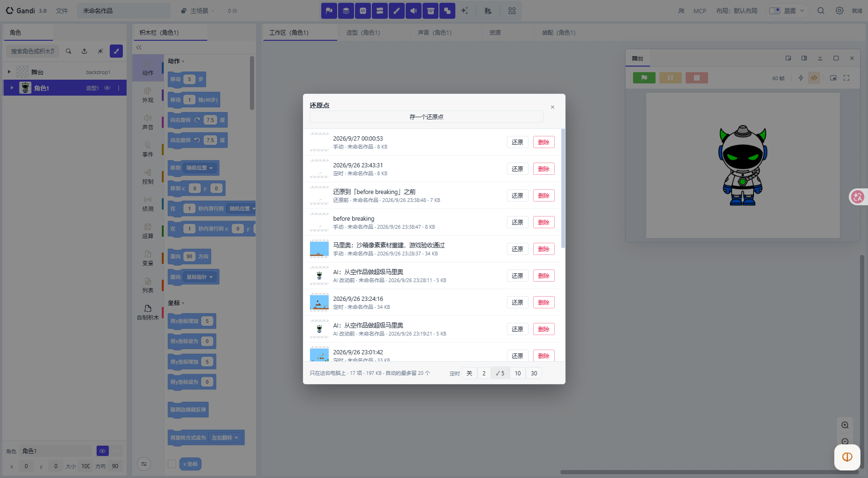
Task: Toggle visibility eye of 角色1 in list
Action: pyautogui.click(x=107, y=88)
